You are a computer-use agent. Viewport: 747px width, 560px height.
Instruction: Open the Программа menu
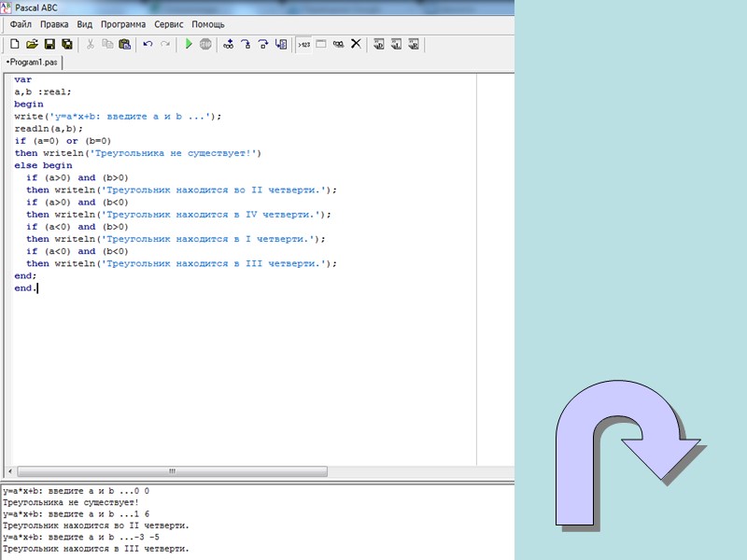pos(123,24)
